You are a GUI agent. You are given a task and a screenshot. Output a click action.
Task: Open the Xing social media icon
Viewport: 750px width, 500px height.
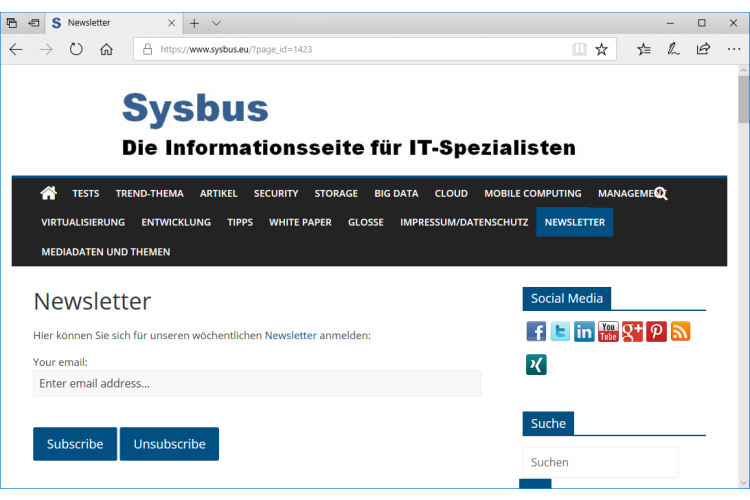[x=536, y=365]
